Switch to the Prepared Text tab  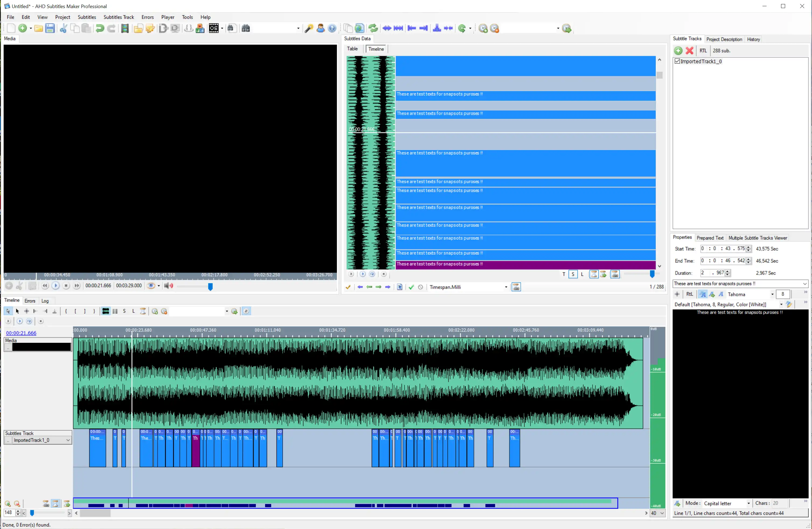tap(710, 238)
